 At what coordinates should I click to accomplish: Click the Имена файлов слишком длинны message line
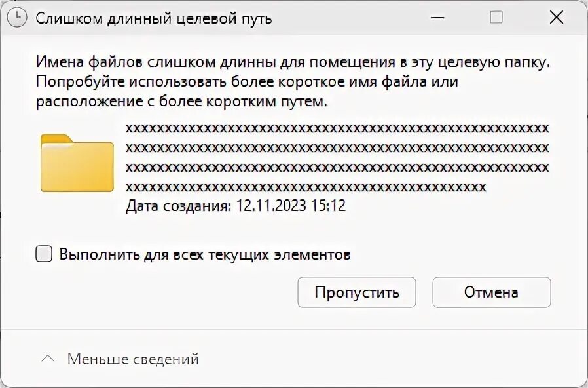coord(293,63)
